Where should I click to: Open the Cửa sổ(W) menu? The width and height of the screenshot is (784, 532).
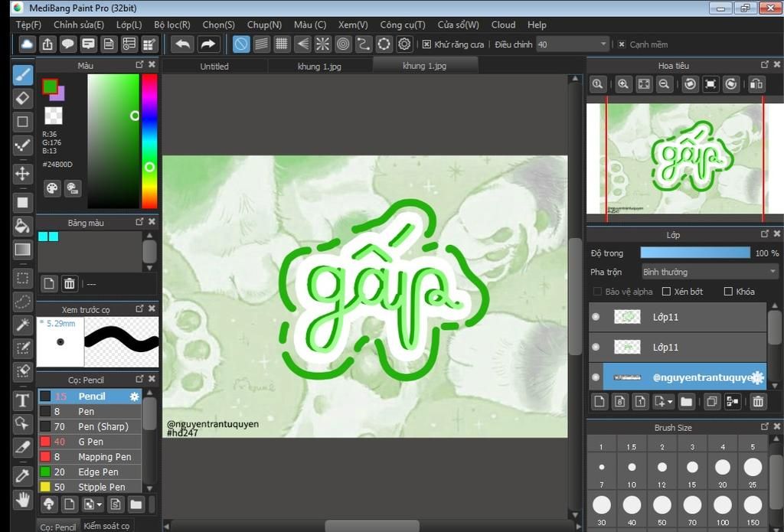pos(458,24)
